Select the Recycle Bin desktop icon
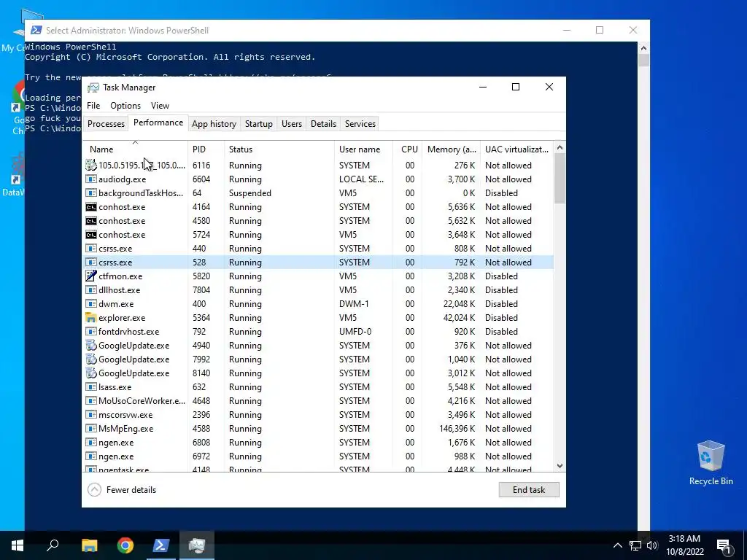 [x=711, y=463]
